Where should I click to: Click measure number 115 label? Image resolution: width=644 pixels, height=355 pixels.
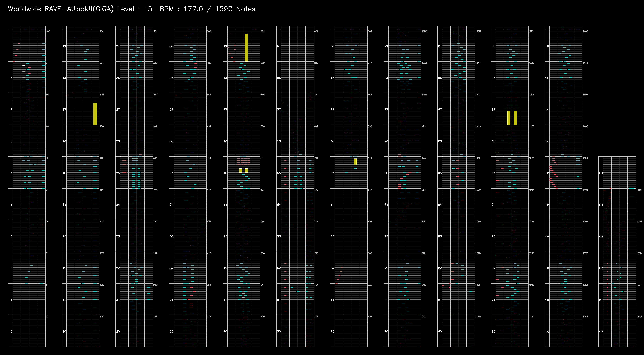click(601, 173)
